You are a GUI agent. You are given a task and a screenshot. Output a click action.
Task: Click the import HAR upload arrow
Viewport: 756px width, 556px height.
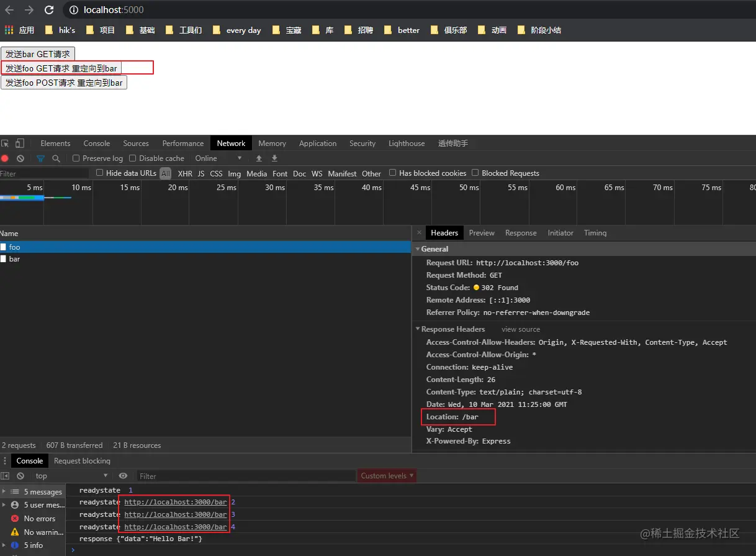tap(259, 158)
